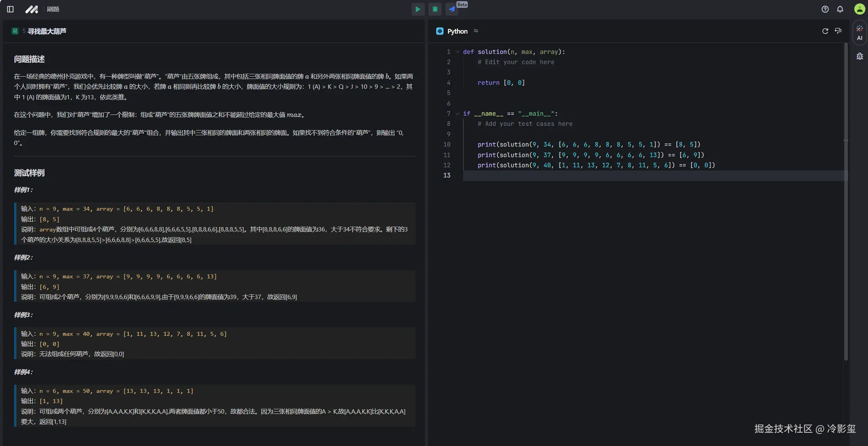Image resolution: width=868 pixels, height=446 pixels.
Task: Select the 寻找最大葫芦 problem tab
Action: tap(46, 31)
